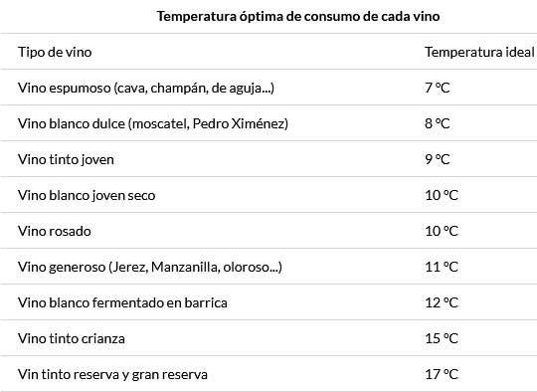Select 'Vin tinto reserva y gran reserva'
The image size is (537, 392).
tap(112, 374)
